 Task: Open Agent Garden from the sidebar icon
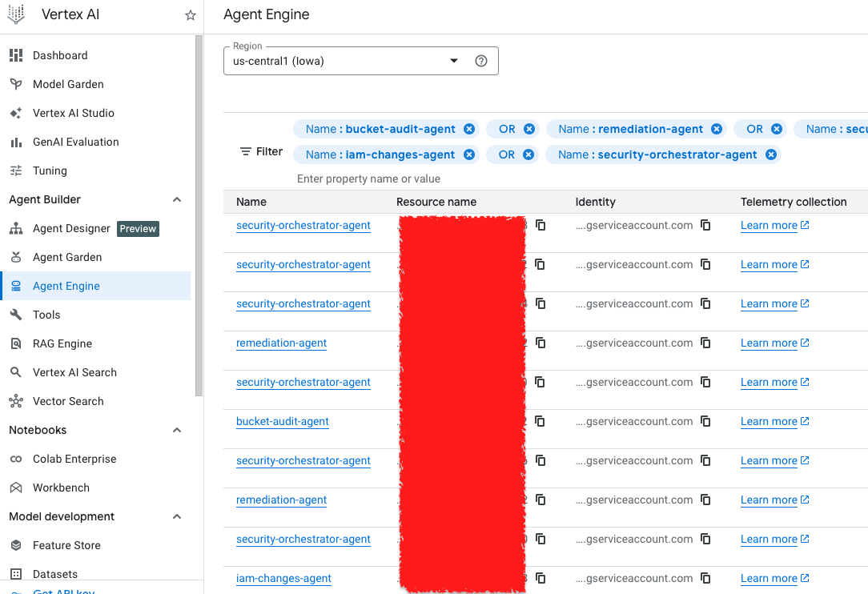(x=16, y=257)
